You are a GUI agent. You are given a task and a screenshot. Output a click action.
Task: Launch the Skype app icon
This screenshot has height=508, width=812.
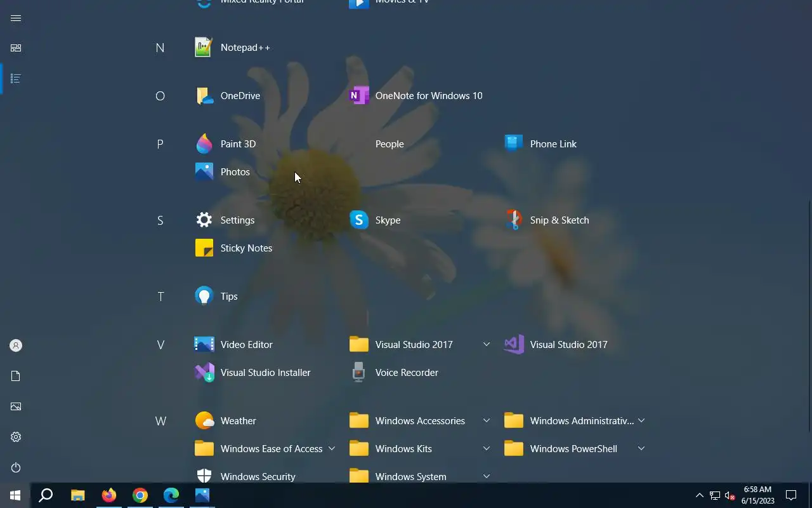coord(358,220)
